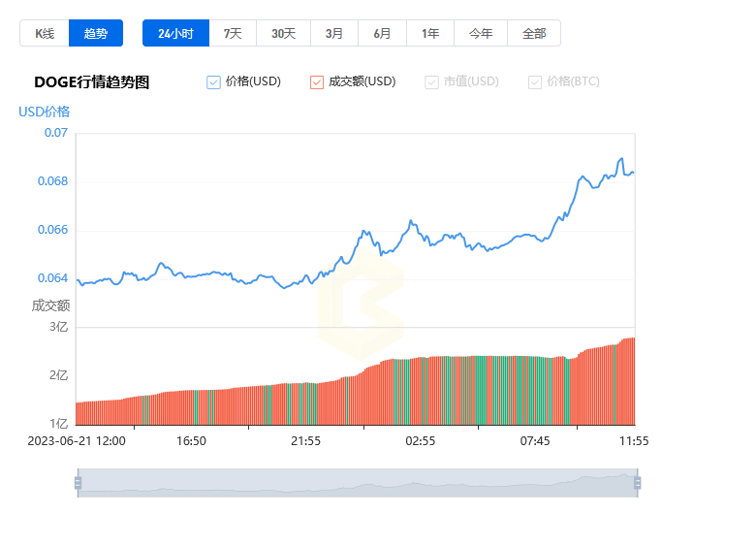Click the left handle of range slider
The height and width of the screenshot is (546, 756).
[78, 483]
